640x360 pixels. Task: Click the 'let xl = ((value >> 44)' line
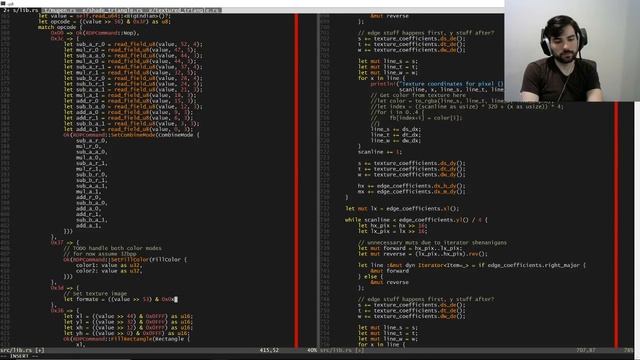128,316
